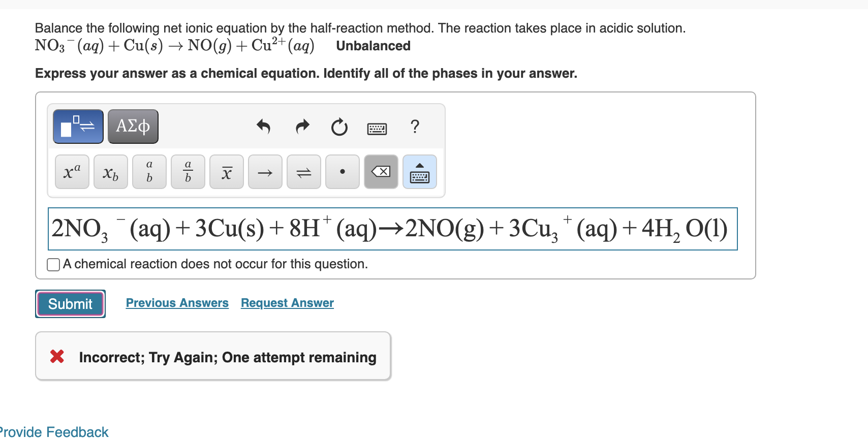Undo the last equation edit
The image size is (868, 438).
point(264,127)
